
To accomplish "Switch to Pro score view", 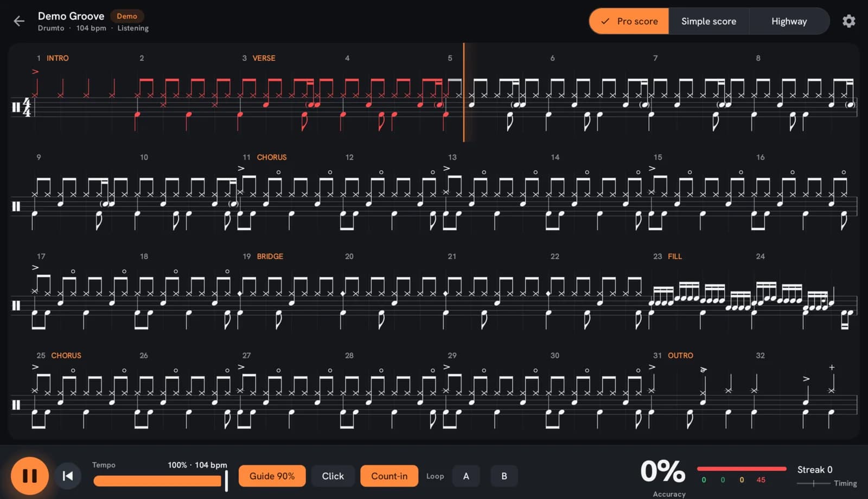I will point(629,21).
